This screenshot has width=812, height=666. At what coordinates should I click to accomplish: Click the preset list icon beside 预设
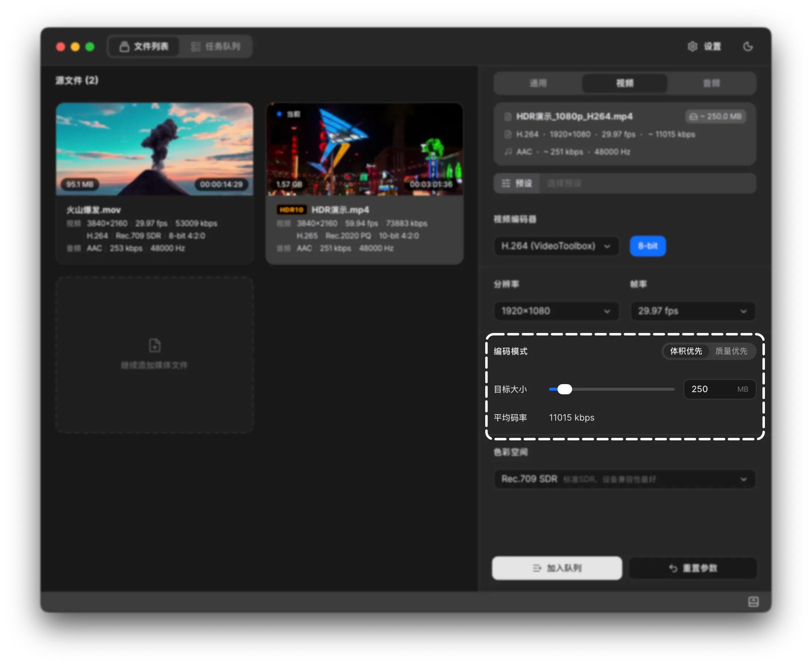click(506, 183)
